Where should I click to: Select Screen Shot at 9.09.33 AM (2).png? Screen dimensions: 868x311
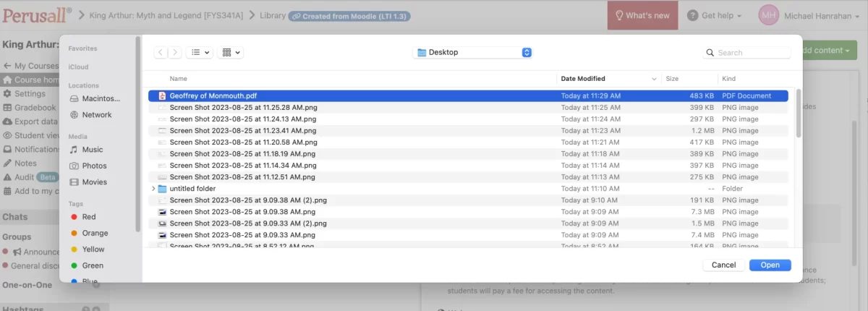coord(468,223)
